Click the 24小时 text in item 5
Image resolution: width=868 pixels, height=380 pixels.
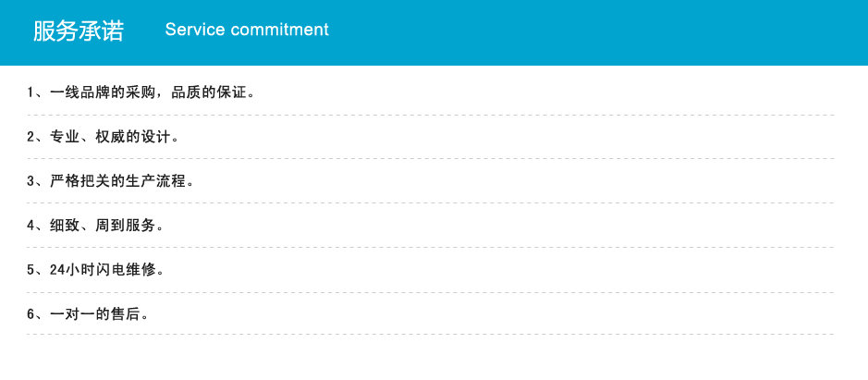point(65,270)
